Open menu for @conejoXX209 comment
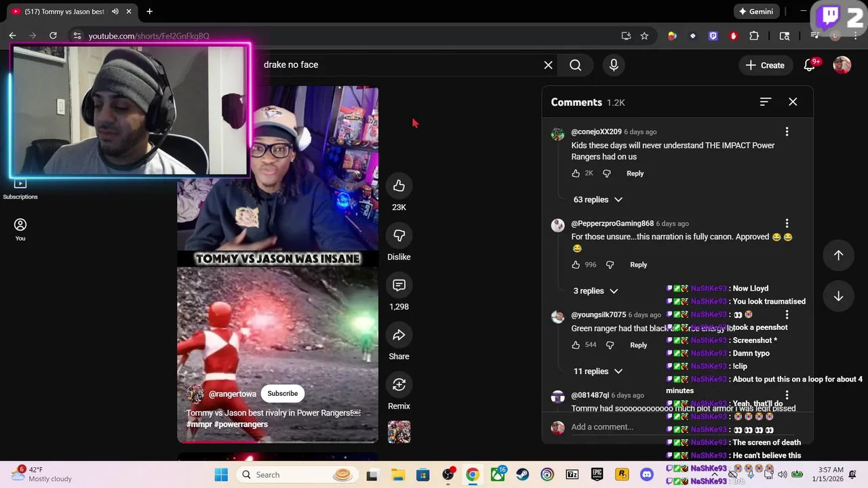 point(787,131)
